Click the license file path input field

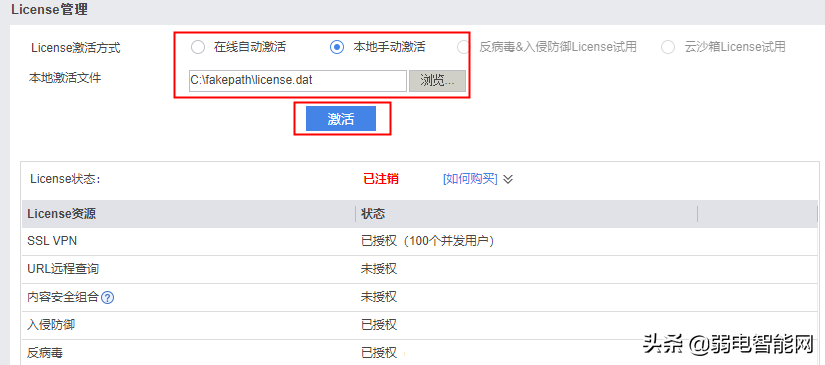click(298, 81)
